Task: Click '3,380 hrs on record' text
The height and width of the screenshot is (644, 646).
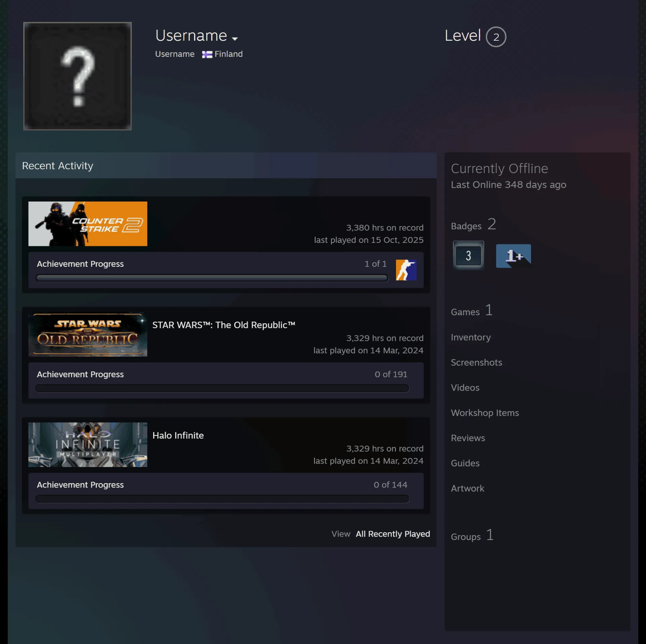Action: pos(385,228)
